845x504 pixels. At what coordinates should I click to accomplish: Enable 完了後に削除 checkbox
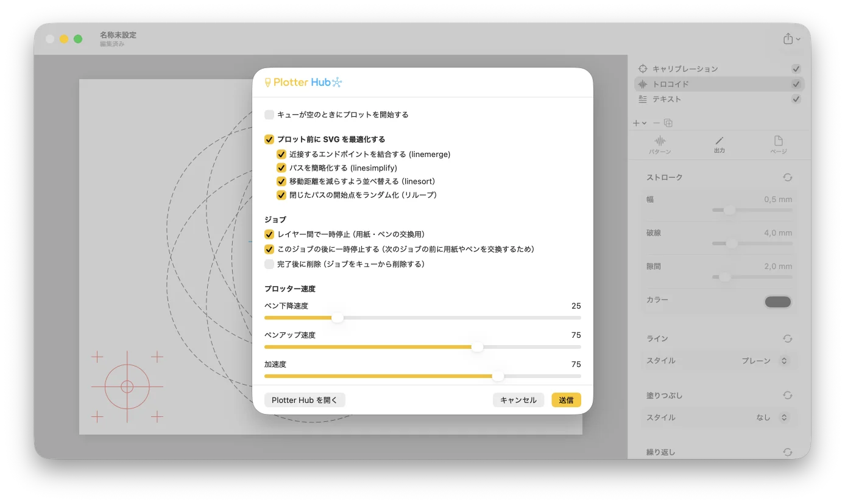point(269,264)
